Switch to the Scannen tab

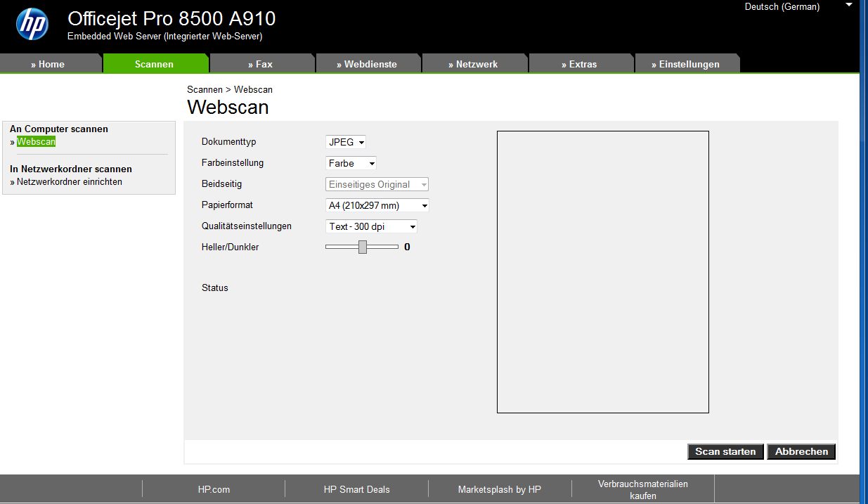tap(155, 64)
